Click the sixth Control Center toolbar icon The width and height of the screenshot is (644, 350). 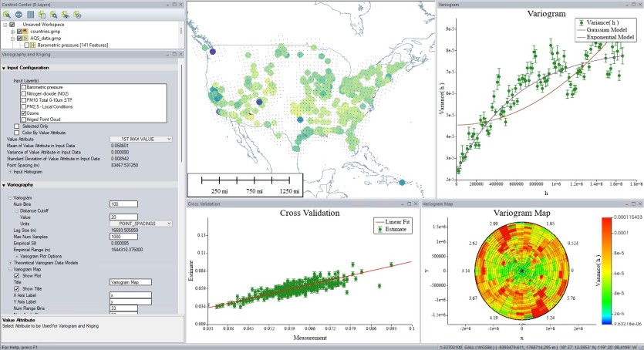pos(66,14)
